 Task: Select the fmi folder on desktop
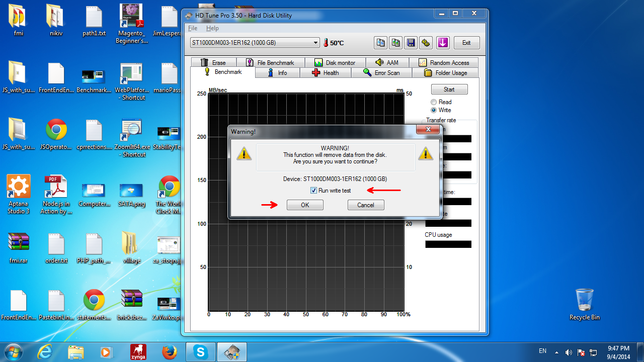[x=19, y=21]
